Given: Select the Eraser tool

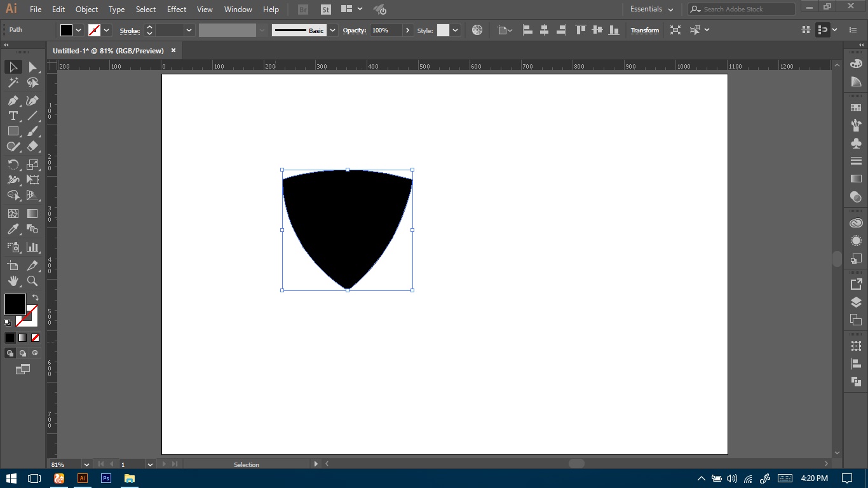Looking at the screenshot, I should click(32, 146).
